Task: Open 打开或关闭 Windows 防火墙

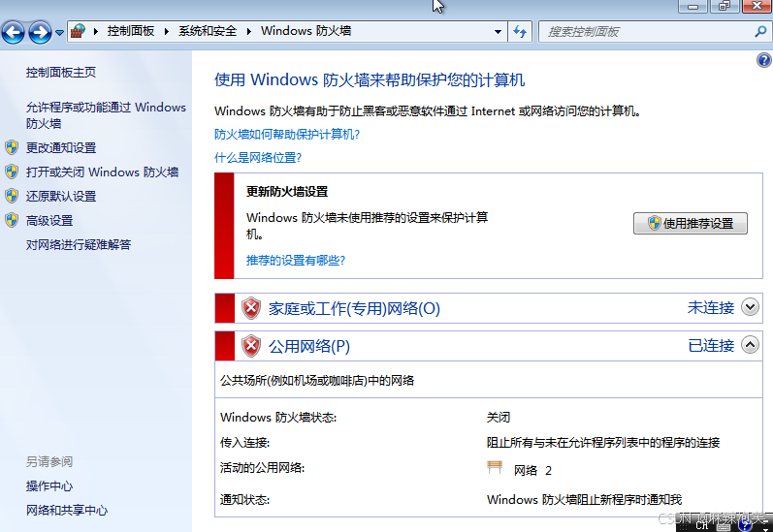Action: coord(102,172)
